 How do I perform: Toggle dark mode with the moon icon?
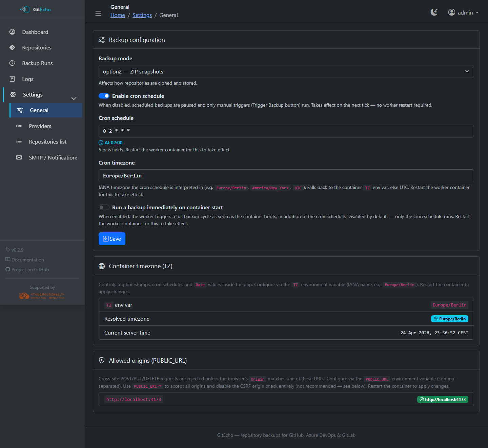(x=434, y=13)
